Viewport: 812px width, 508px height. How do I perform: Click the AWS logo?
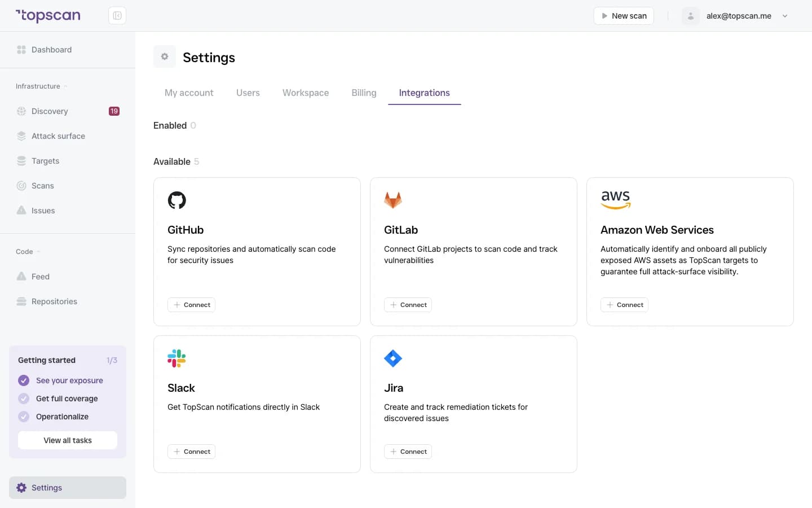pos(616,200)
